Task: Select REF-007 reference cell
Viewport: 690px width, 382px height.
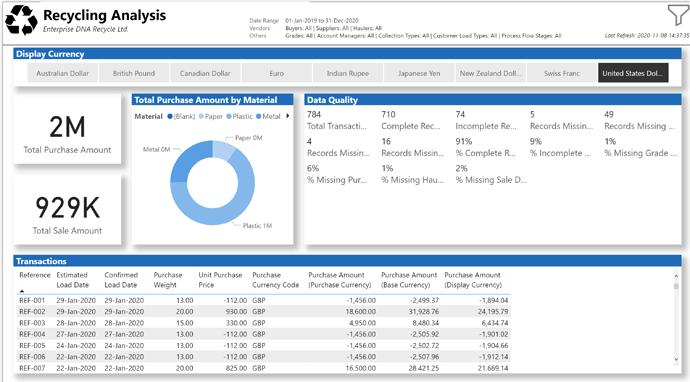Action: tap(32, 368)
